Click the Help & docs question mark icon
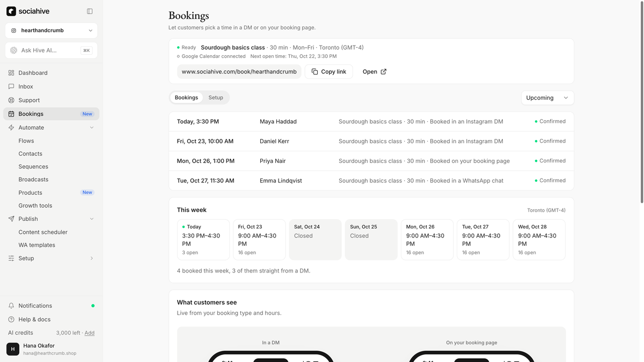 pos(11,320)
